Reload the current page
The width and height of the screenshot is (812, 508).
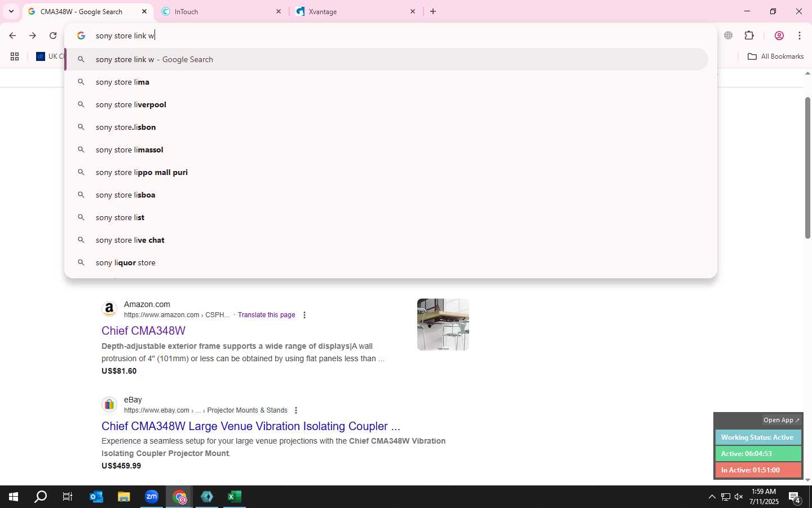(x=53, y=36)
